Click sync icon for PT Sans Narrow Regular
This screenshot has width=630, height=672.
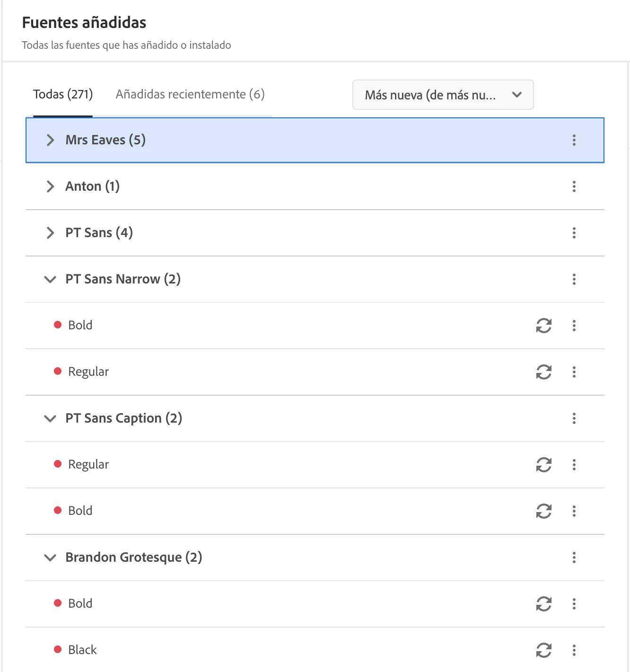click(544, 372)
